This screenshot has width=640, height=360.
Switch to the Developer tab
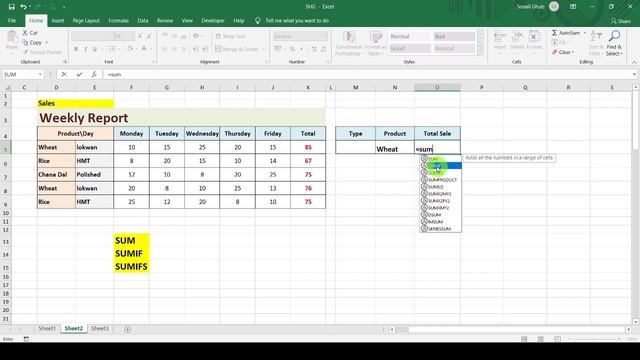pyautogui.click(x=213, y=20)
